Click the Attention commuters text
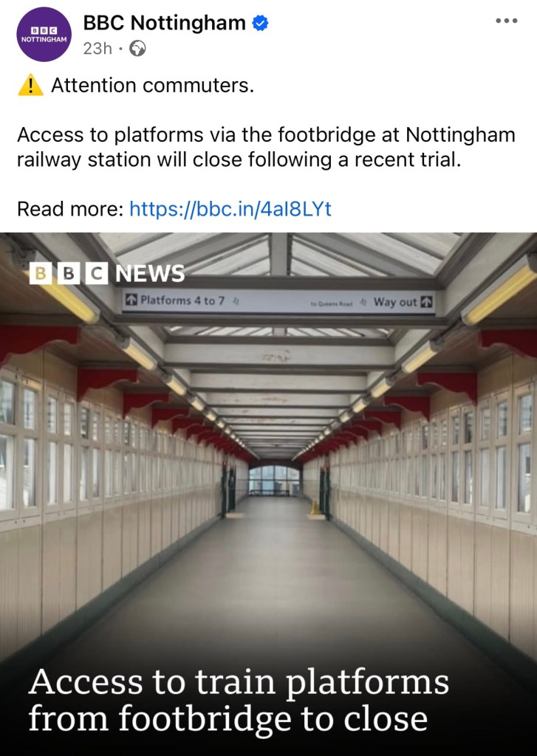 pos(152,86)
